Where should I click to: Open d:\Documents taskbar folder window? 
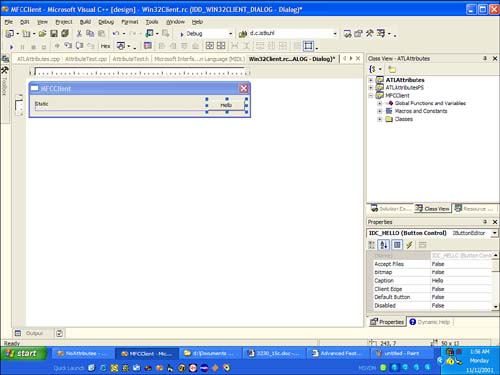click(211, 353)
